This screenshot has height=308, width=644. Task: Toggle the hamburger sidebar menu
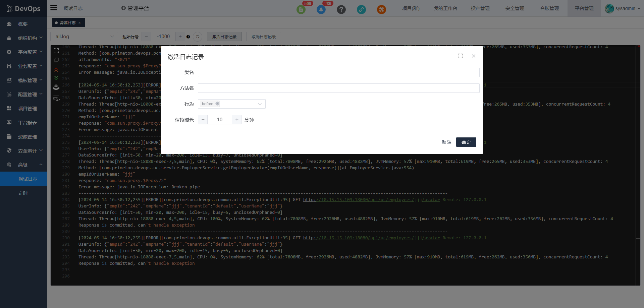click(x=54, y=8)
